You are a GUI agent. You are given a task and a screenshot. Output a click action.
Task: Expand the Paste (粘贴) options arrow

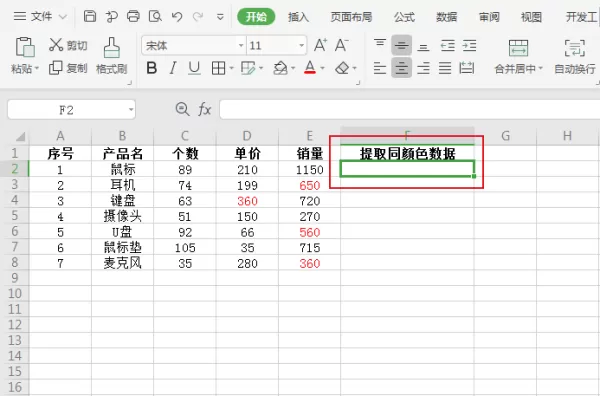click(37, 68)
